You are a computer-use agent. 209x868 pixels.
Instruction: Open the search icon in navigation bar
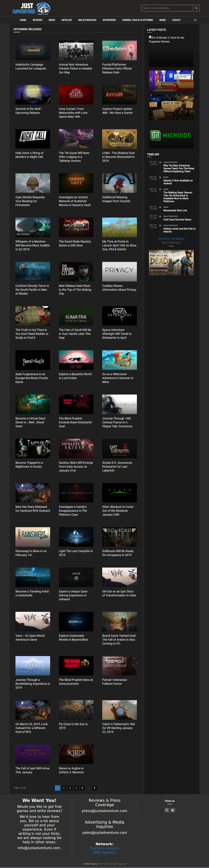click(x=195, y=20)
